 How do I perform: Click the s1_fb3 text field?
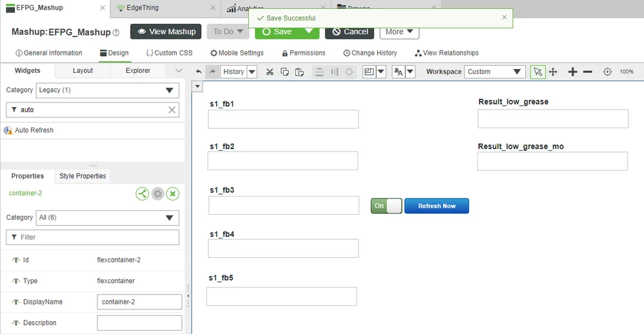click(284, 205)
